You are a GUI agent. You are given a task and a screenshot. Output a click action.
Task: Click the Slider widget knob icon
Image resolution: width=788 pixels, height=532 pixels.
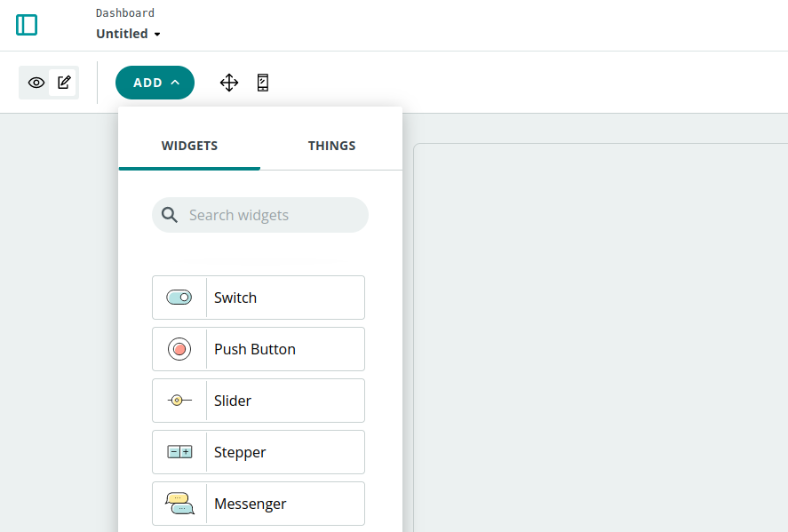click(179, 401)
